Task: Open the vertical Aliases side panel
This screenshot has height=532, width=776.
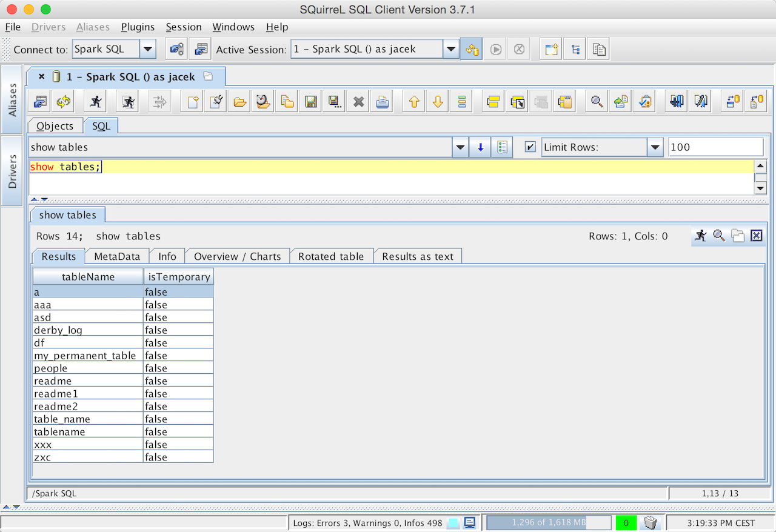Action: (12, 99)
